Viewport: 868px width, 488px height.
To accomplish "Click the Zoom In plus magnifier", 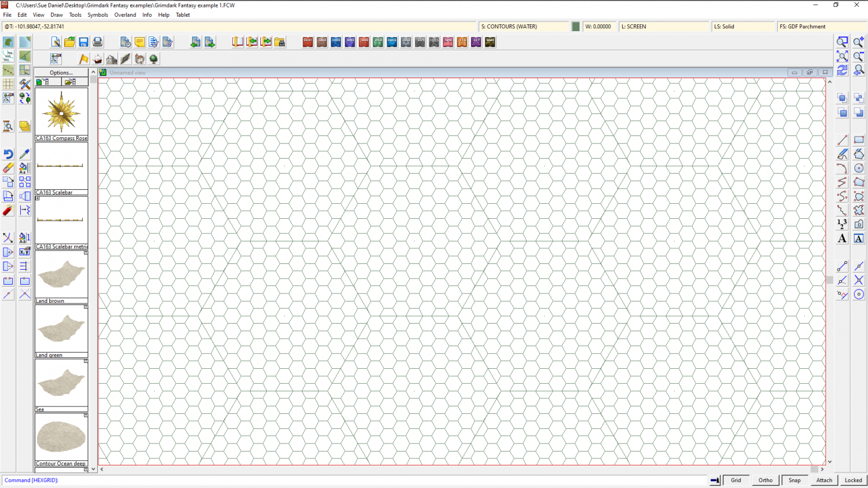I will [859, 42].
